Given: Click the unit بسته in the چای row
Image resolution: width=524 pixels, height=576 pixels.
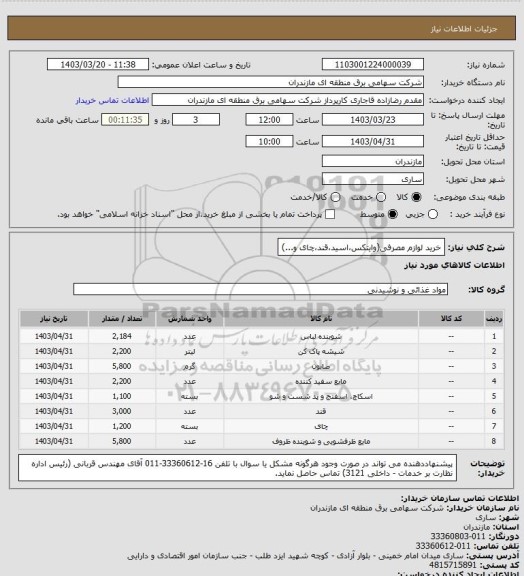Looking at the screenshot, I should coord(190,426).
